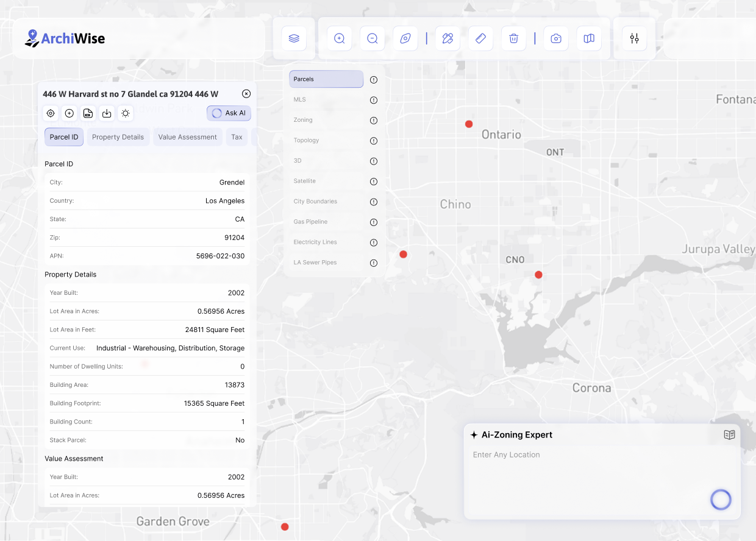Image resolution: width=756 pixels, height=541 pixels.
Task: Select the ruler measure tool
Action: (x=480, y=38)
